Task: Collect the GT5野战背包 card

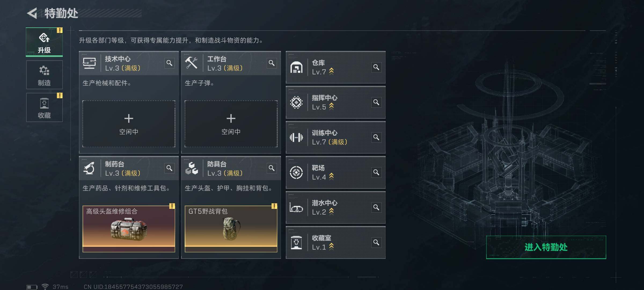Action: click(x=231, y=229)
